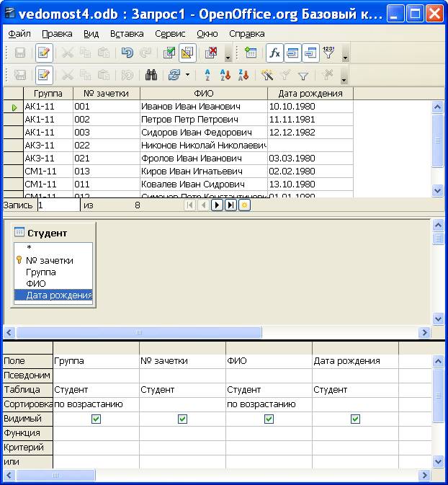This screenshot has height=485, width=448.
Task: Click the Add Tables toolbar icon
Action: point(251,53)
